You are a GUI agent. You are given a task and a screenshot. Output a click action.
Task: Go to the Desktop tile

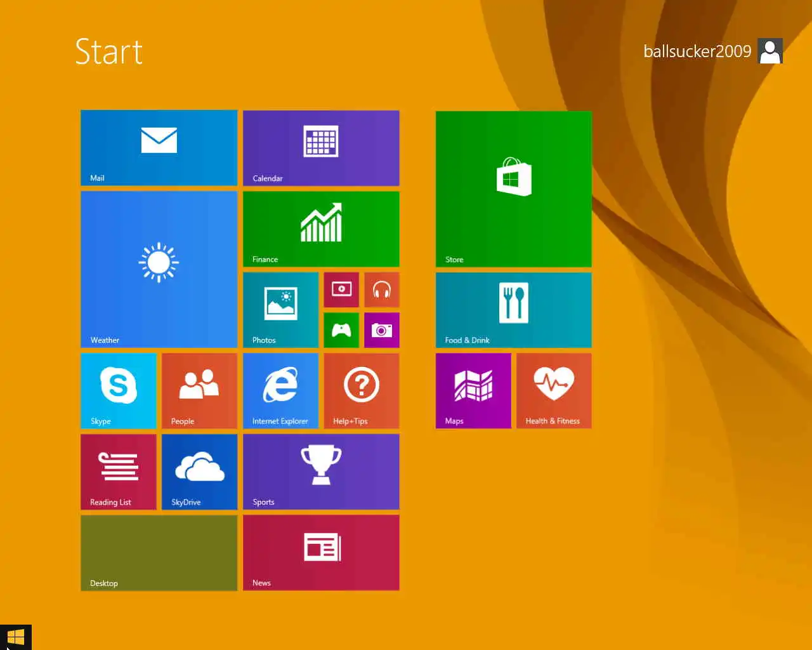click(159, 553)
